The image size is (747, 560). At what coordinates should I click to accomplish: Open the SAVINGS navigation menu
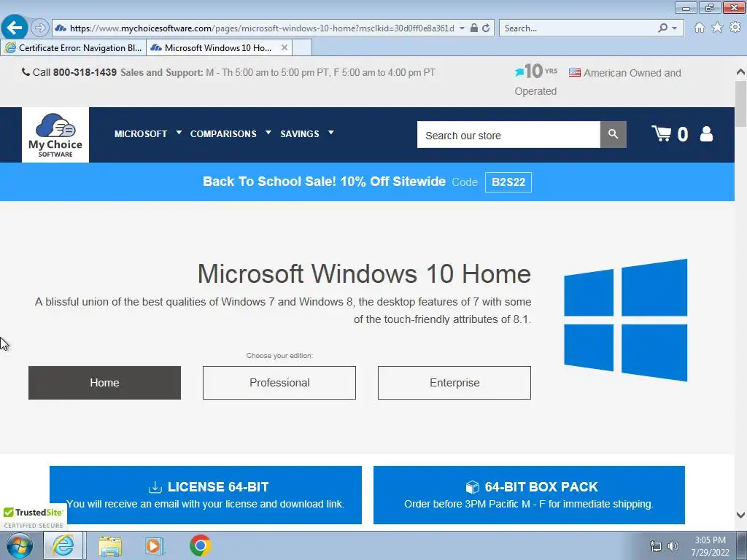(300, 134)
